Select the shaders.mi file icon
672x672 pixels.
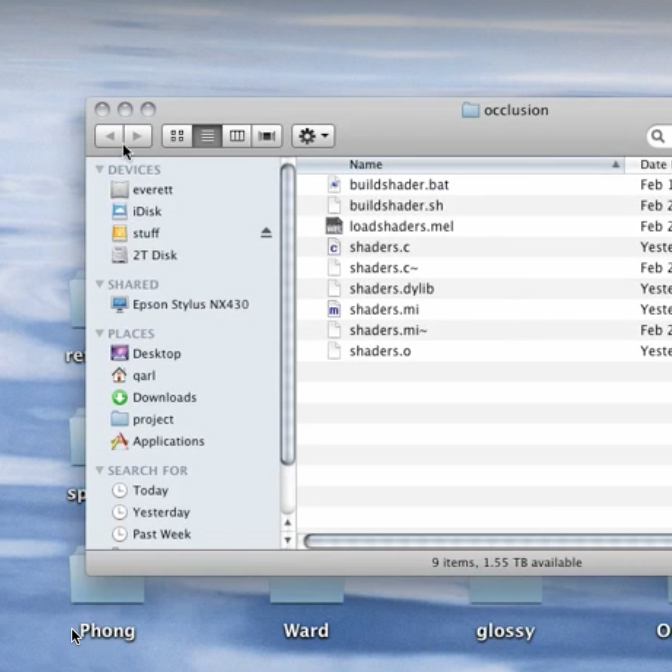[334, 309]
